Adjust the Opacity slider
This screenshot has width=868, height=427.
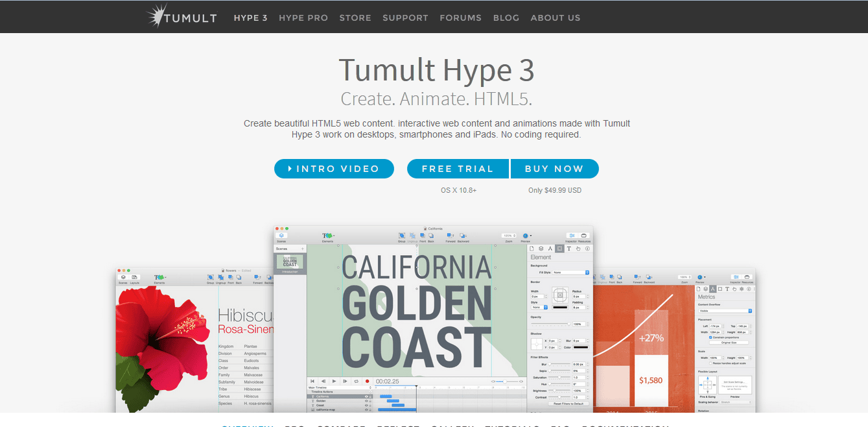pos(550,324)
